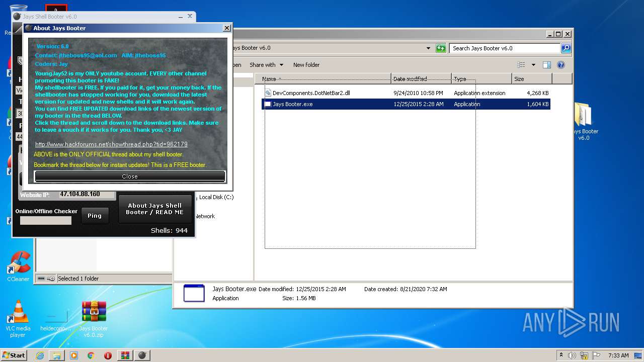The image size is (644, 362).
Task: Click the Jays Booter.exe details pane thumbnail
Action: coord(194,293)
